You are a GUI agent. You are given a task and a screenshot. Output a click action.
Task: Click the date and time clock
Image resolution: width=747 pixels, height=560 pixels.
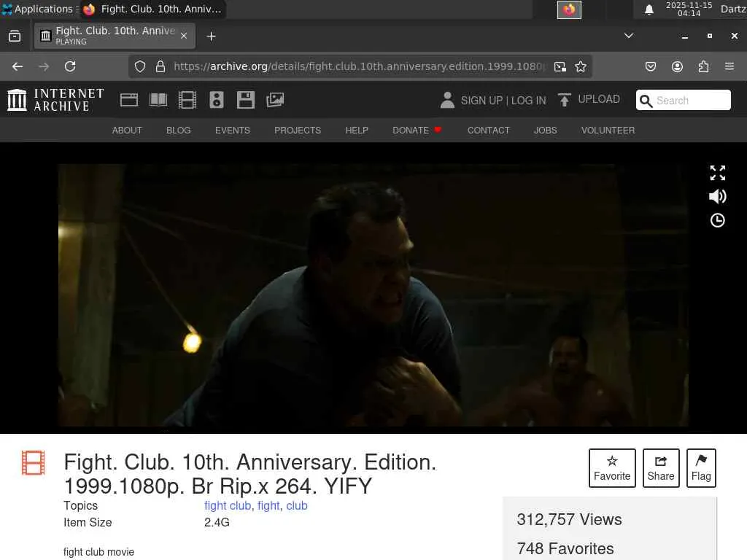pos(689,9)
